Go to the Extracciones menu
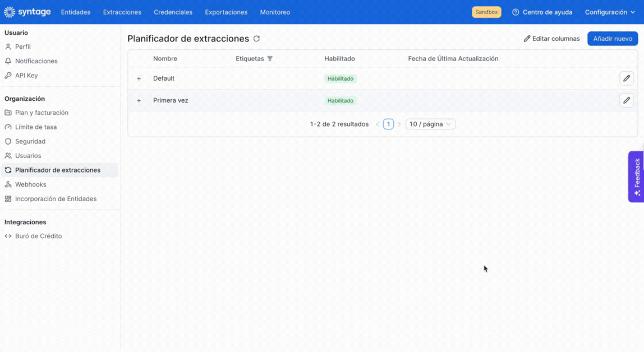This screenshot has width=644, height=352. tap(122, 12)
